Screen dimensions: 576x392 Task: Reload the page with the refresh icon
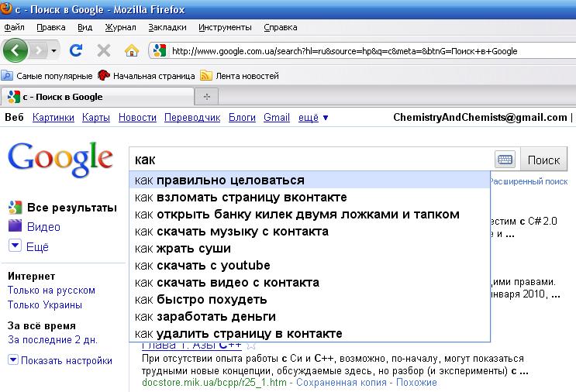[x=76, y=51]
